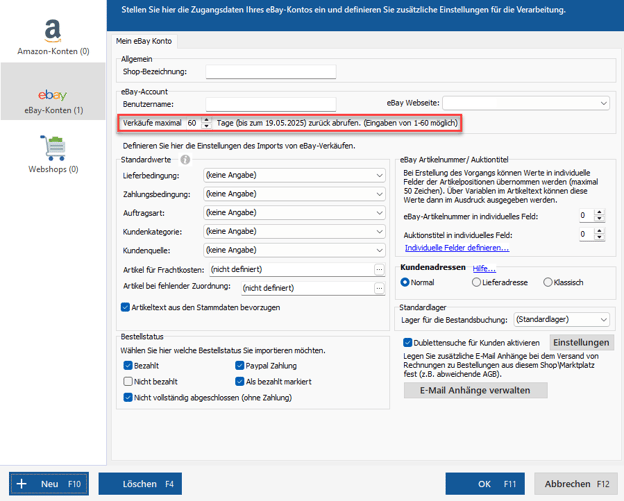This screenshot has height=501, width=624.
Task: Disable Dublettensuche für Kunden aktivieren
Action: (394, 342)
